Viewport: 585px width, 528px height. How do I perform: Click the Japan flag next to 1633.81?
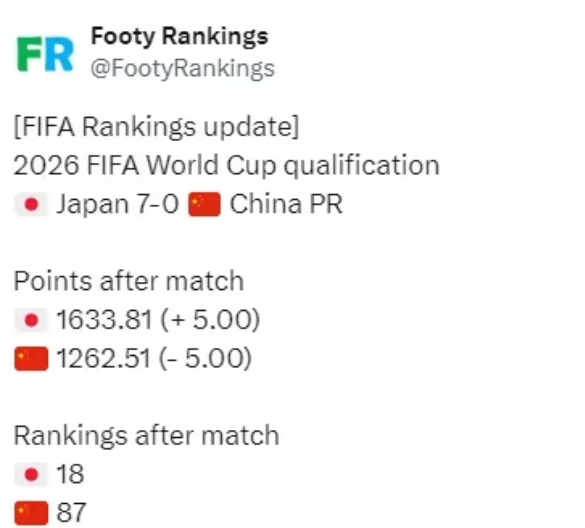[x=31, y=320]
